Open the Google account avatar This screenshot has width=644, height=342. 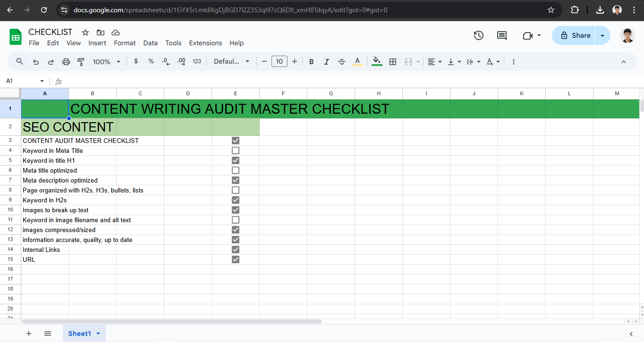tap(628, 35)
